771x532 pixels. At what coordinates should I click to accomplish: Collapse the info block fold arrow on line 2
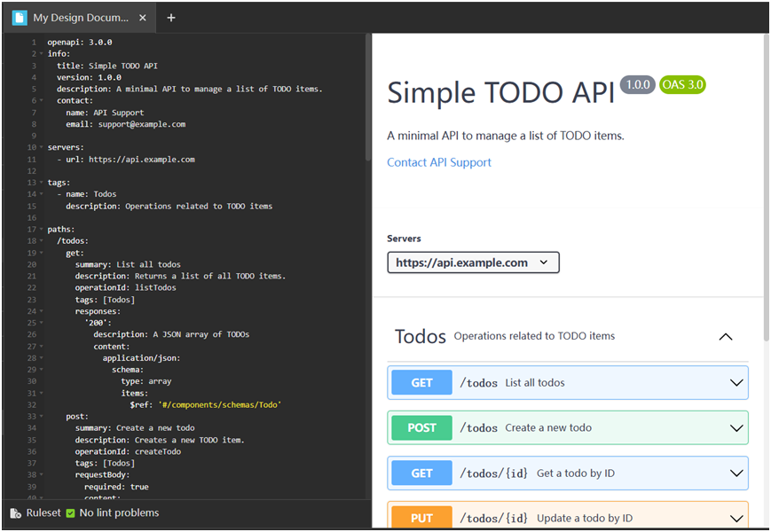pyautogui.click(x=42, y=54)
